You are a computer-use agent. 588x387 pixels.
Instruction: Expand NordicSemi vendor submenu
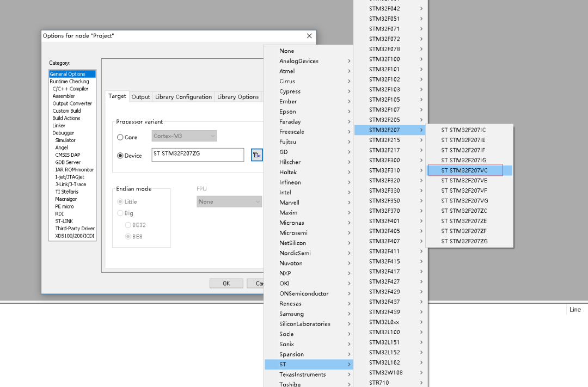tap(309, 253)
